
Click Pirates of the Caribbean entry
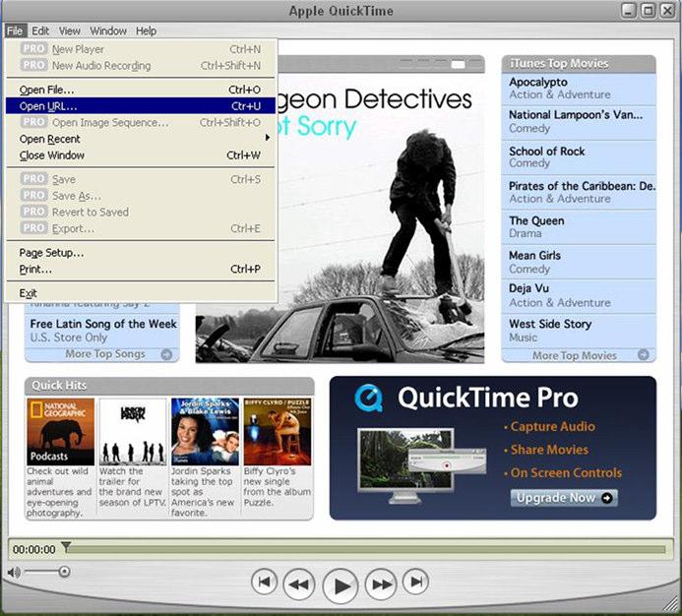tap(579, 192)
